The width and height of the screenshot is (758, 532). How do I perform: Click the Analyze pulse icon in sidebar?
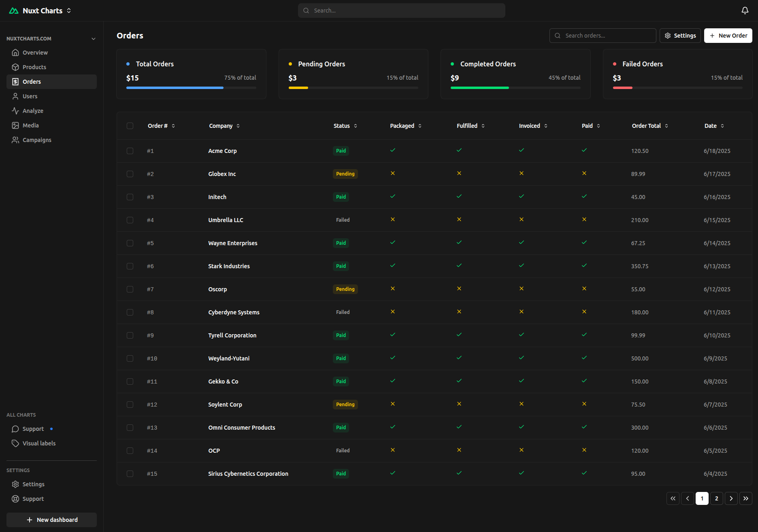click(15, 111)
